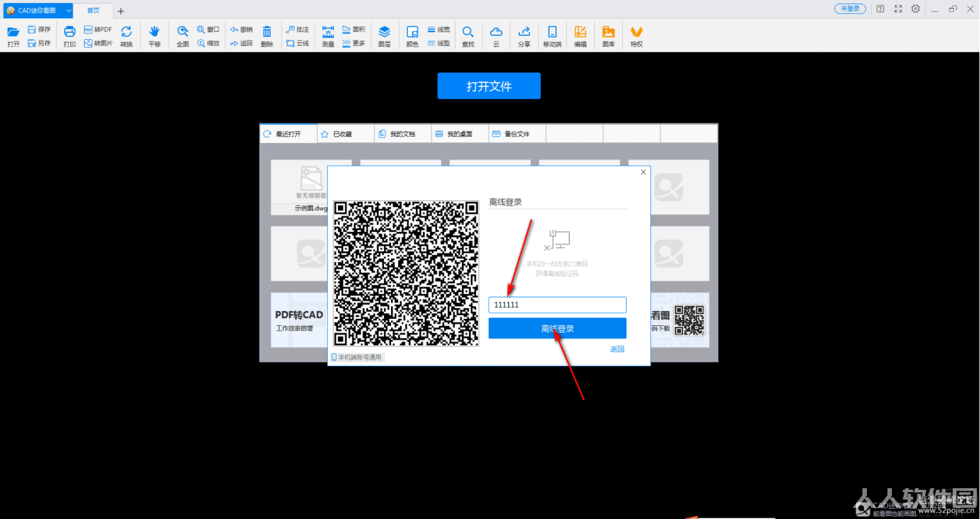
Task: Select the 平移 pan hand tool
Action: (154, 36)
